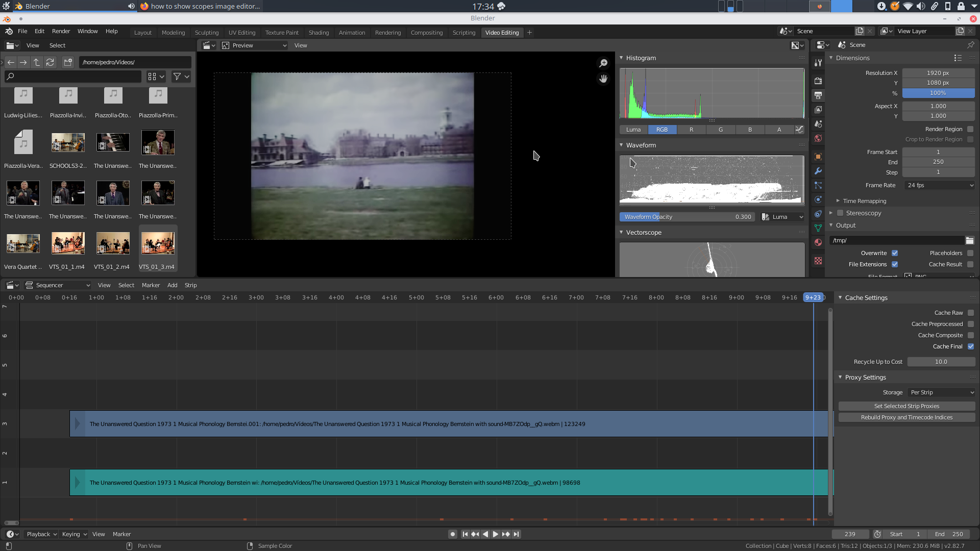980x551 pixels.
Task: Open the View Layer properties icon
Action: click(818, 110)
